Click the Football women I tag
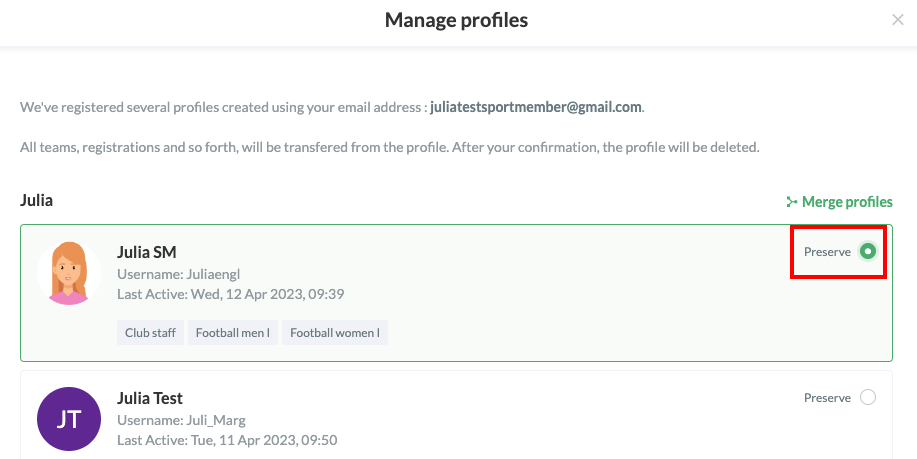Viewport: 917px width, 459px height. (x=335, y=333)
